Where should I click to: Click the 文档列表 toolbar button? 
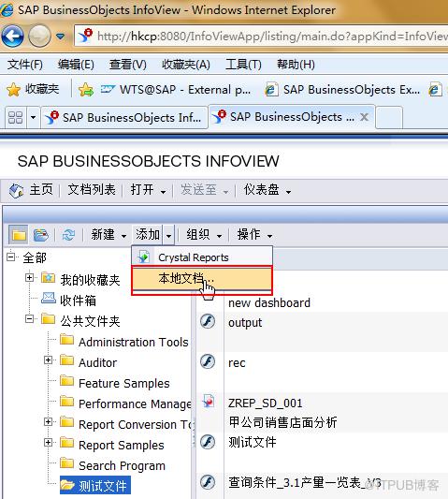coord(92,190)
